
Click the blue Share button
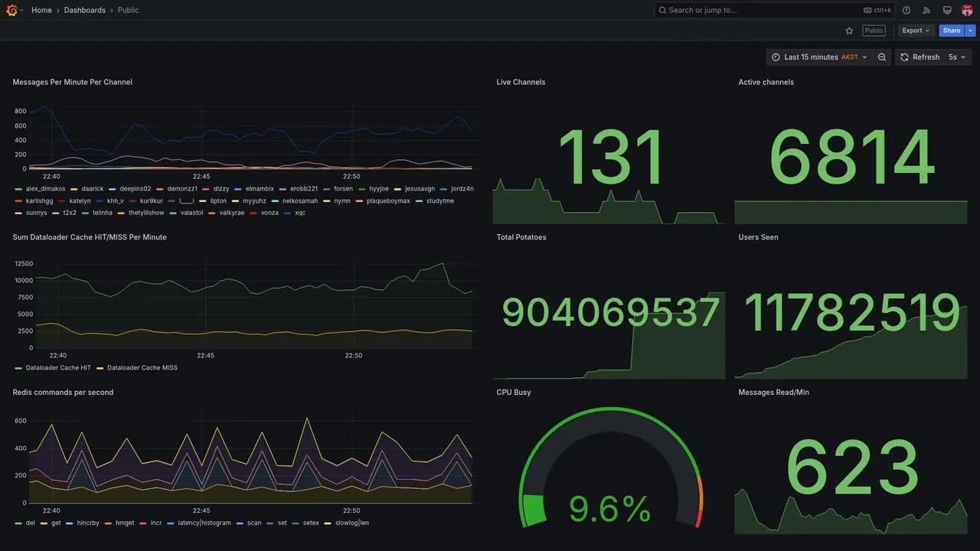952,31
